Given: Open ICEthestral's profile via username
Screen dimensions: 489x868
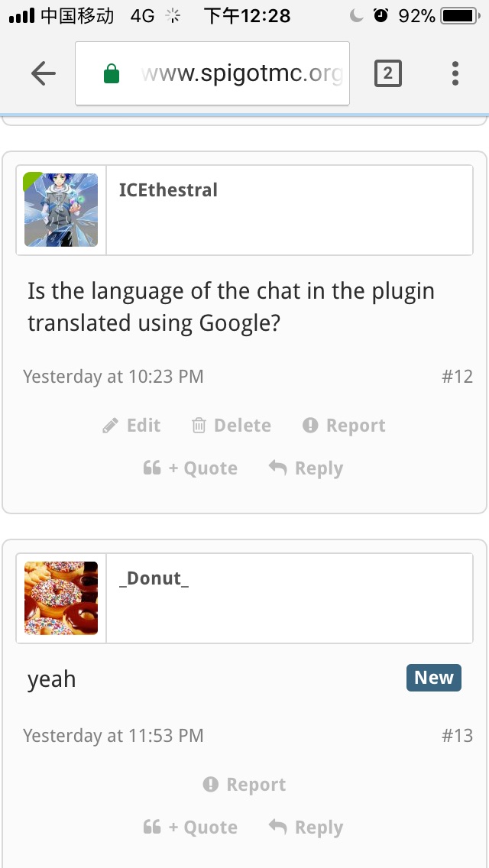Looking at the screenshot, I should [168, 190].
